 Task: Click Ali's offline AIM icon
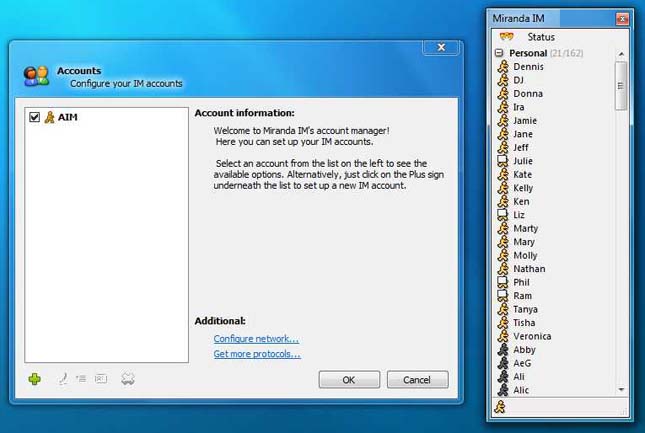click(503, 377)
